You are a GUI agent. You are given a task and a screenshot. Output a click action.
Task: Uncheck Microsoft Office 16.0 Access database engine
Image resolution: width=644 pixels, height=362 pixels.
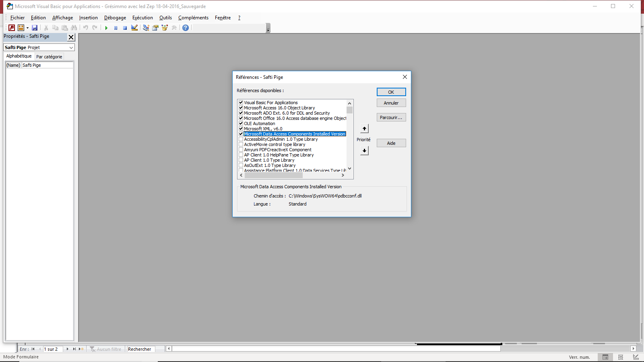[x=241, y=118]
